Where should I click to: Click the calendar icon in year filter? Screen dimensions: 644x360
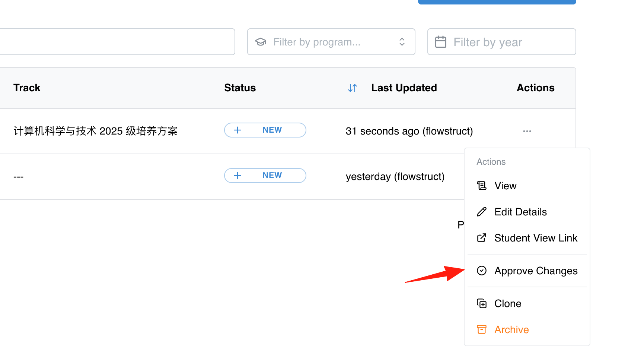(x=441, y=42)
